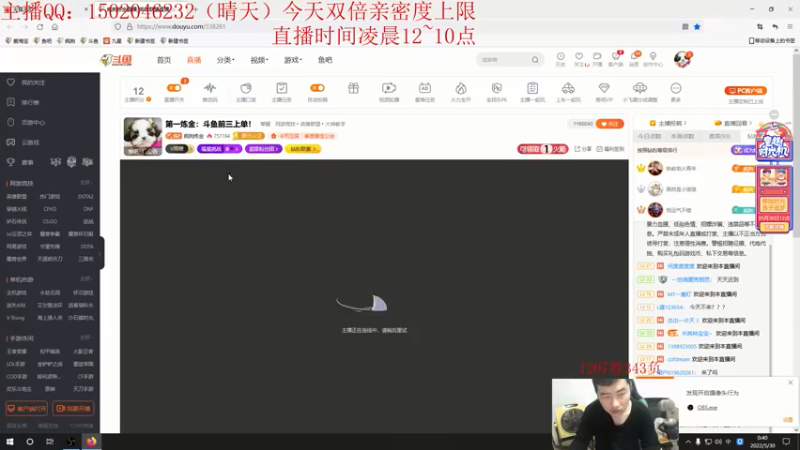The width and height of the screenshot is (800, 450).
Task: Expand 全部 beside 单机热游 section
Action: (x=86, y=279)
